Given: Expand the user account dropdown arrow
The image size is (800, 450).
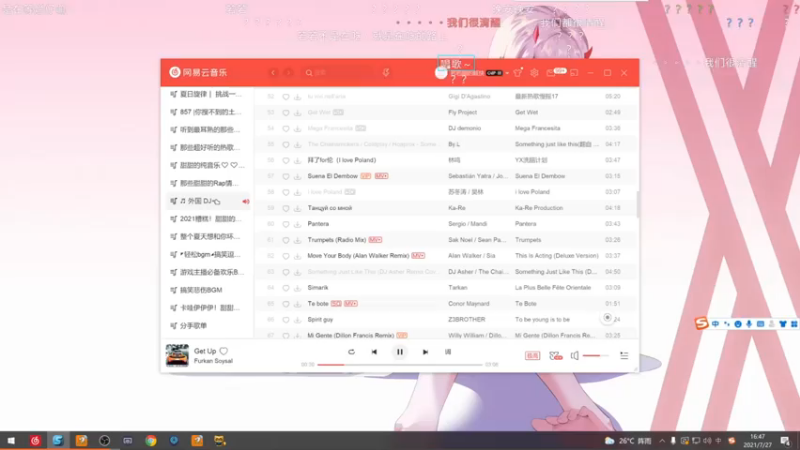Looking at the screenshot, I should pos(507,73).
